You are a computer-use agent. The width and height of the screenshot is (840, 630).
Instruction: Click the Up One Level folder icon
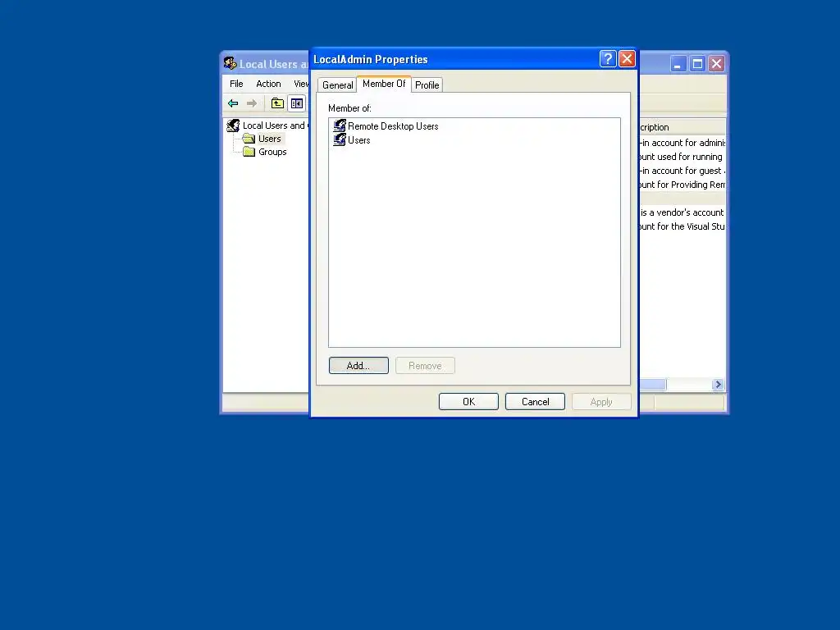click(277, 103)
